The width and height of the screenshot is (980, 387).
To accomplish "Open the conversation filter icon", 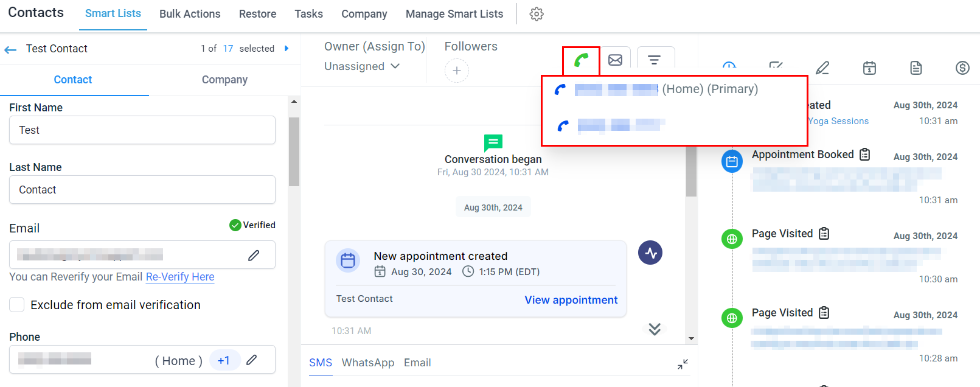I will 654,60.
